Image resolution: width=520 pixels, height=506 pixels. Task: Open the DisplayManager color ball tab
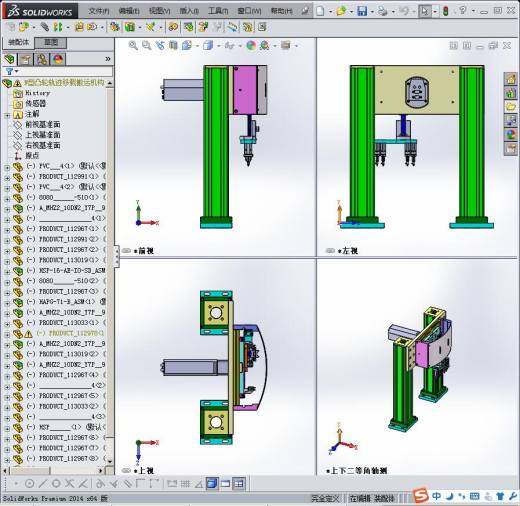tap(58, 59)
